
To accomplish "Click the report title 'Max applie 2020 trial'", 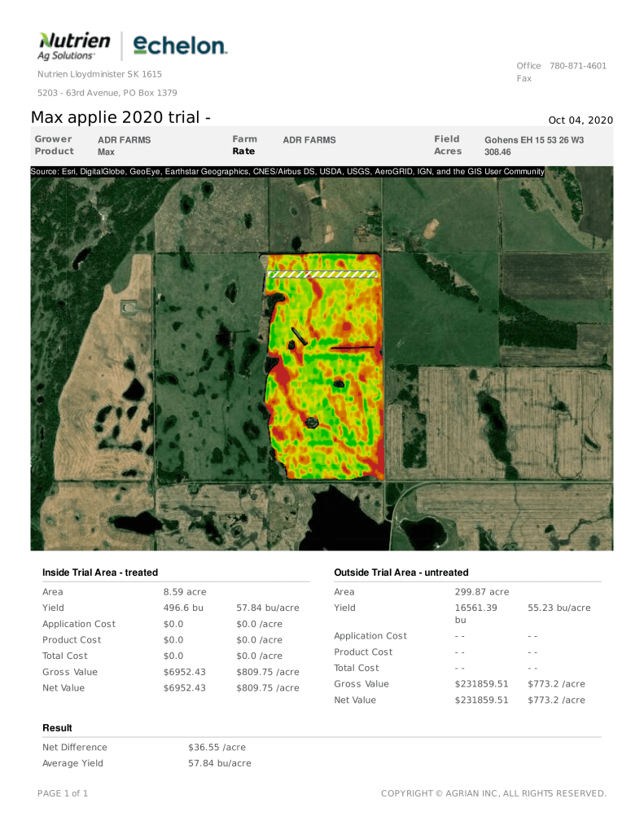I will tap(120, 117).
